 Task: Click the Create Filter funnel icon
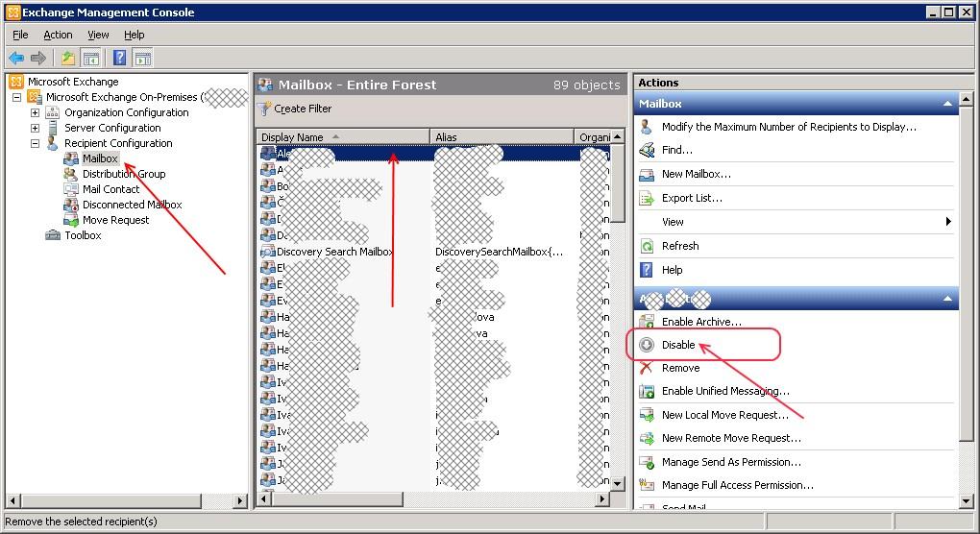pos(264,109)
